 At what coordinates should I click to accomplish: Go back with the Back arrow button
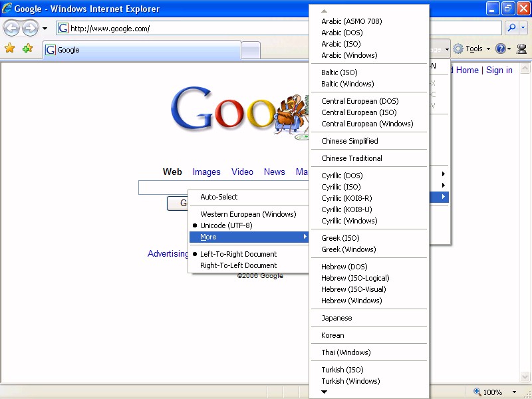point(11,29)
